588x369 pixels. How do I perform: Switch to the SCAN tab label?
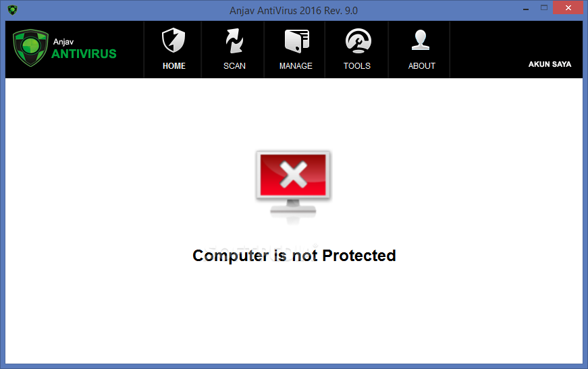tap(234, 66)
